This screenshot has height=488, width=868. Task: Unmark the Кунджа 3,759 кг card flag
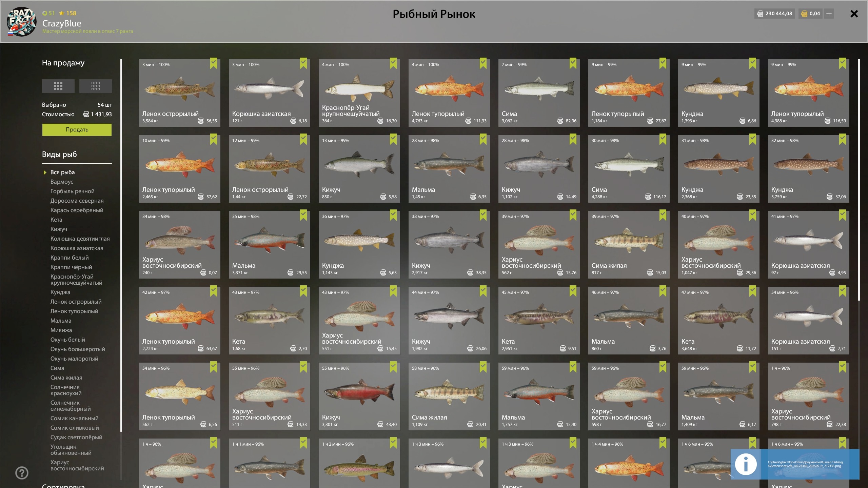click(x=843, y=139)
